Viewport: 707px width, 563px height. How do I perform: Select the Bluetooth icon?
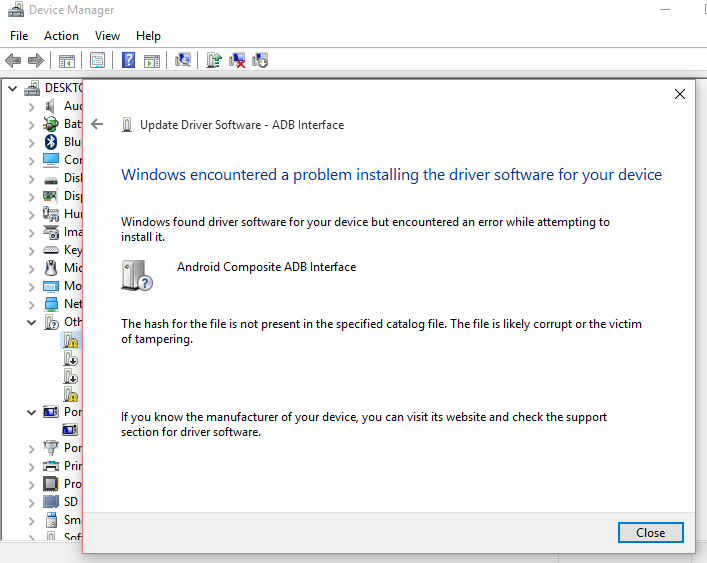coord(50,142)
